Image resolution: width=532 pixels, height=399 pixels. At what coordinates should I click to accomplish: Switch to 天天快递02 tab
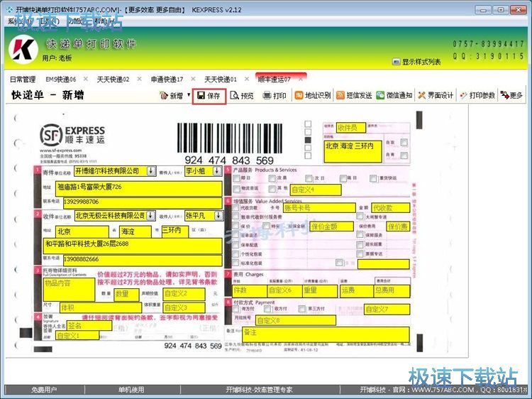click(x=113, y=80)
